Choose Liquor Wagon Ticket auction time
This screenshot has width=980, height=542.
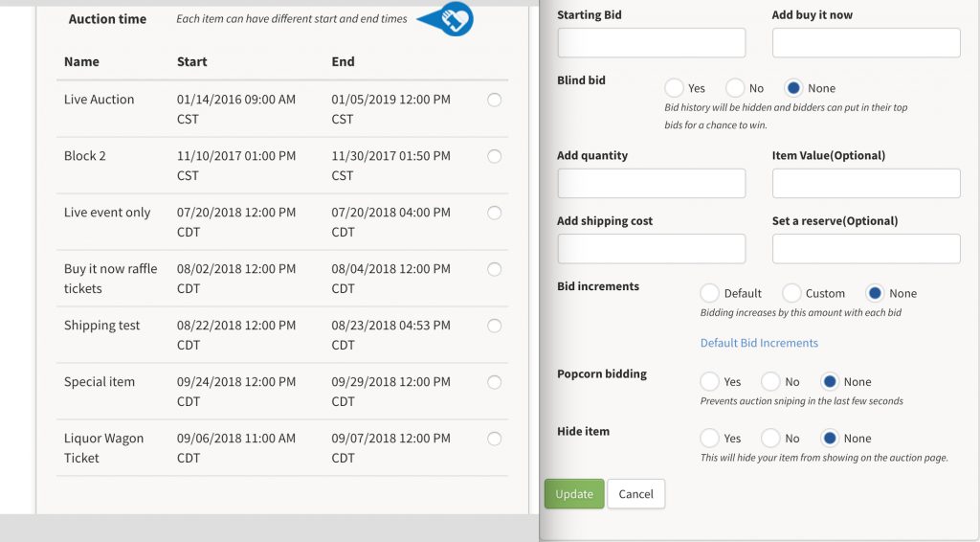click(x=495, y=439)
